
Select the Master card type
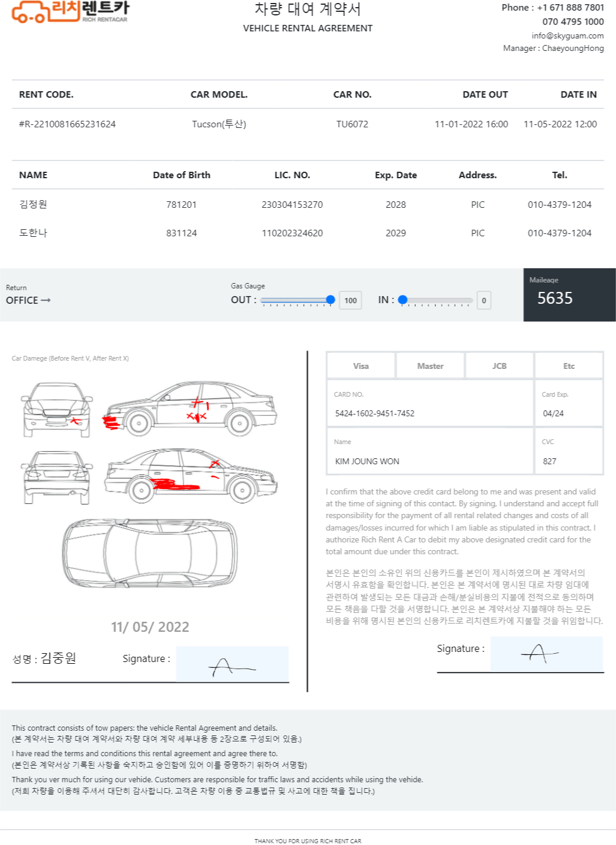click(x=430, y=366)
